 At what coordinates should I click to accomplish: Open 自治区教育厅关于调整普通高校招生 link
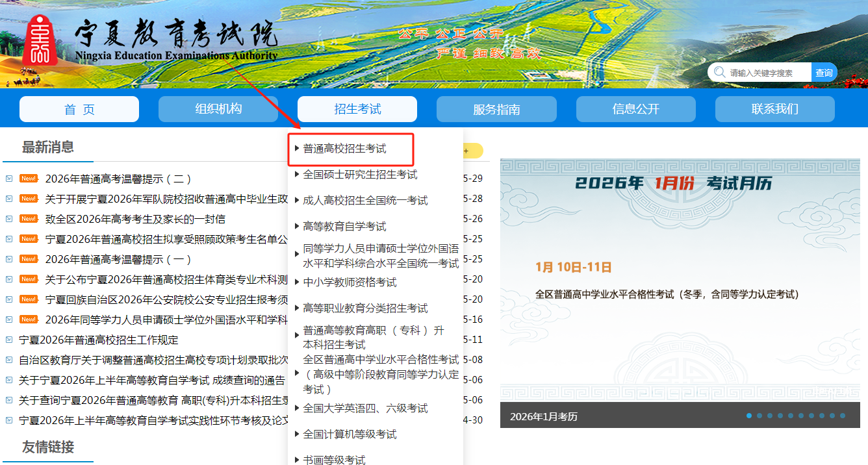point(153,360)
